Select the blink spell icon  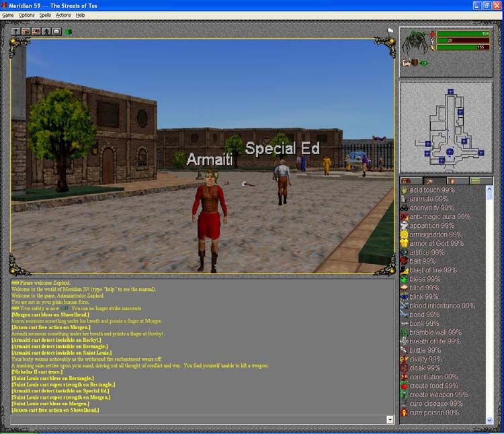pyautogui.click(x=404, y=297)
